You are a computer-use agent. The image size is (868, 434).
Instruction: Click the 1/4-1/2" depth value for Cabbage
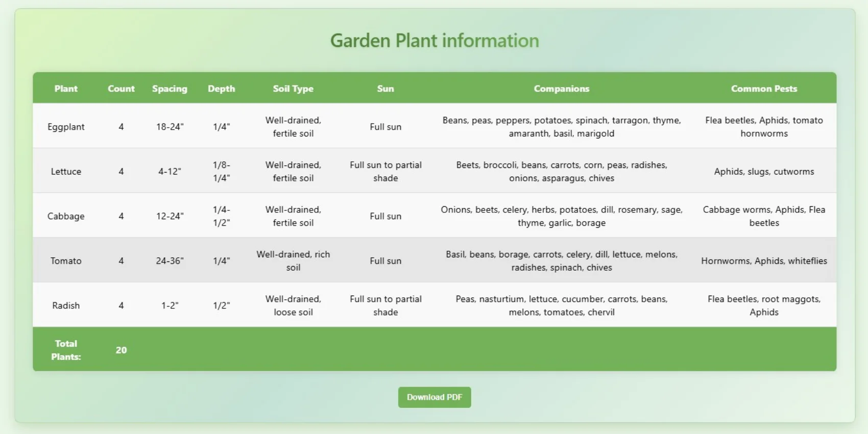pos(221,216)
